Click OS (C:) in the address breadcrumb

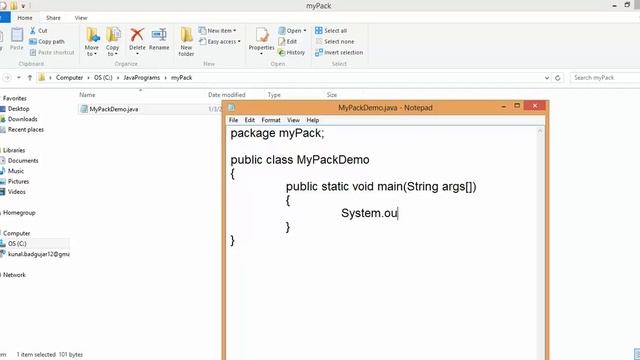[x=103, y=78]
